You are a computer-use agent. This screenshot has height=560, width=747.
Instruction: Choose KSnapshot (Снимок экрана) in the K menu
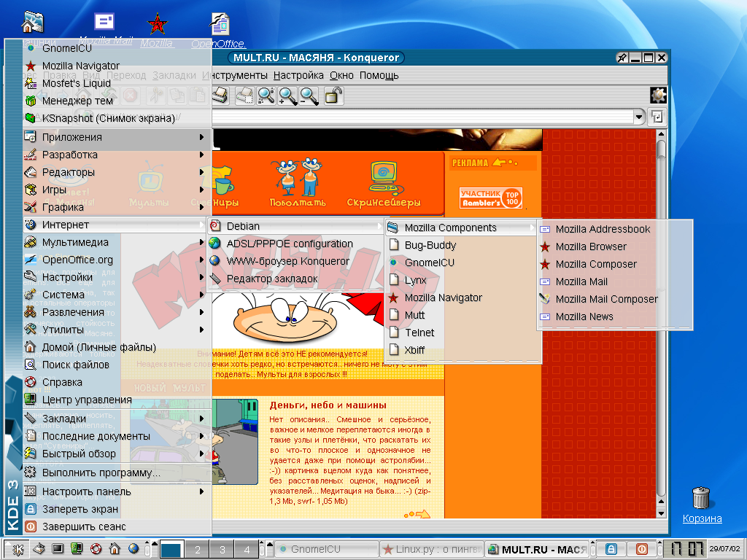(117, 118)
